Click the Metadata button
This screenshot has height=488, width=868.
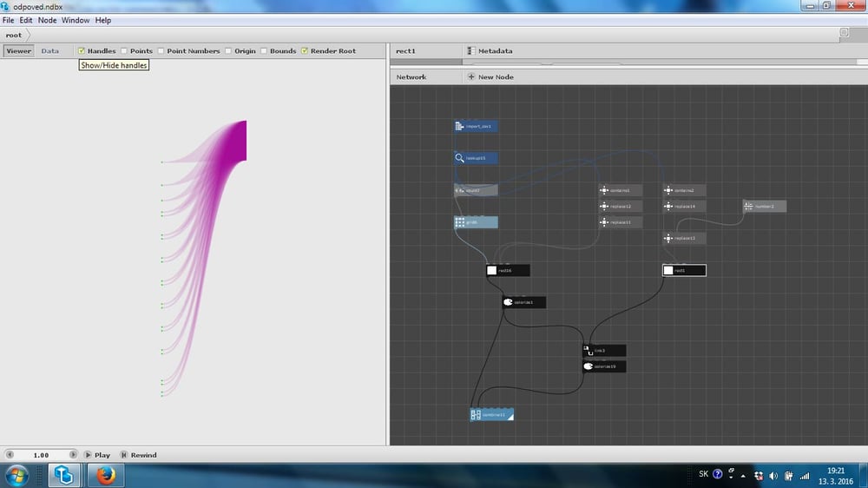[x=490, y=51]
